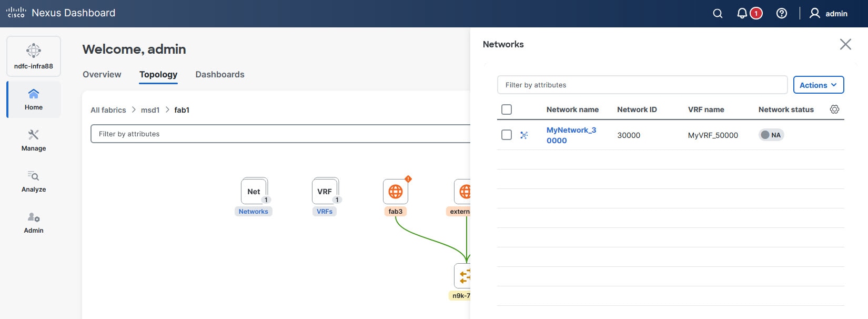The height and width of the screenshot is (319, 868).
Task: Open Admin in the sidebar
Action: 34,223
